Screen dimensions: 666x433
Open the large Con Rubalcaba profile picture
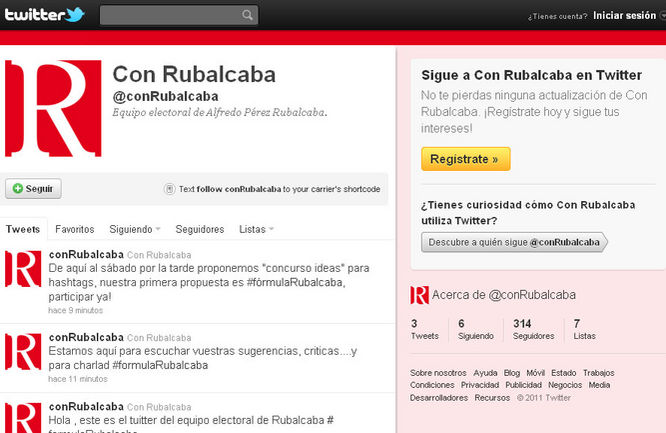pos(53,108)
